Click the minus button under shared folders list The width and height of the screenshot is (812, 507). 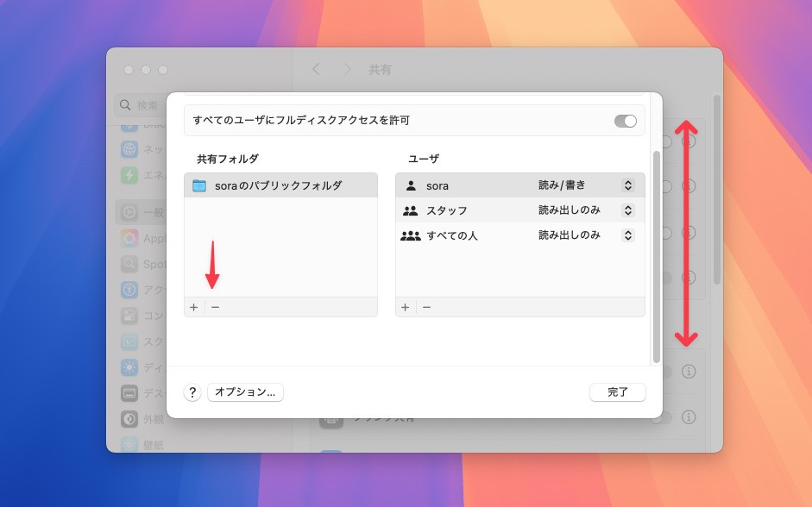(x=215, y=307)
